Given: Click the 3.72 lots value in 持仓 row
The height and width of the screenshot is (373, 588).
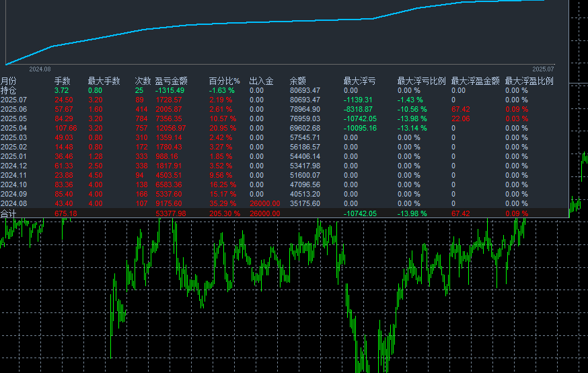Looking at the screenshot, I should click(x=61, y=90).
